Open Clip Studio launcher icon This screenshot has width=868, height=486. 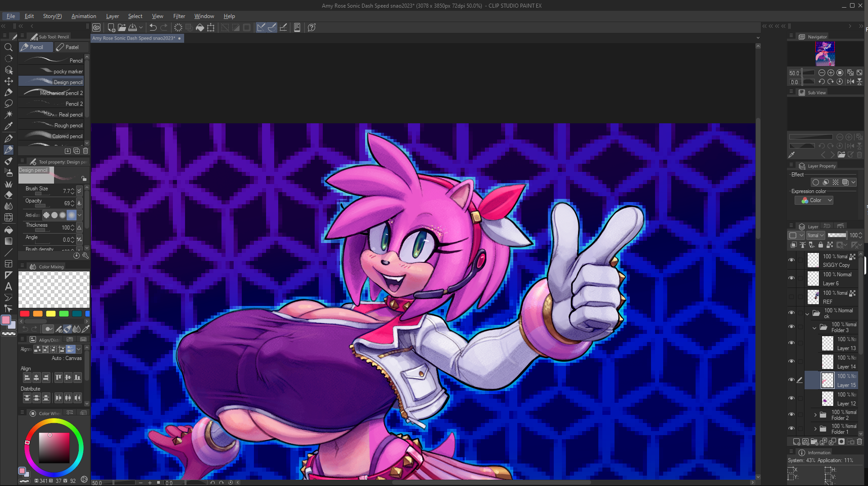coord(96,27)
